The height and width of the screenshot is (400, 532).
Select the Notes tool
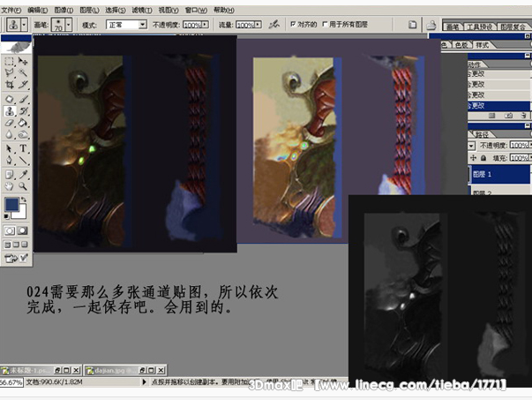[9, 175]
